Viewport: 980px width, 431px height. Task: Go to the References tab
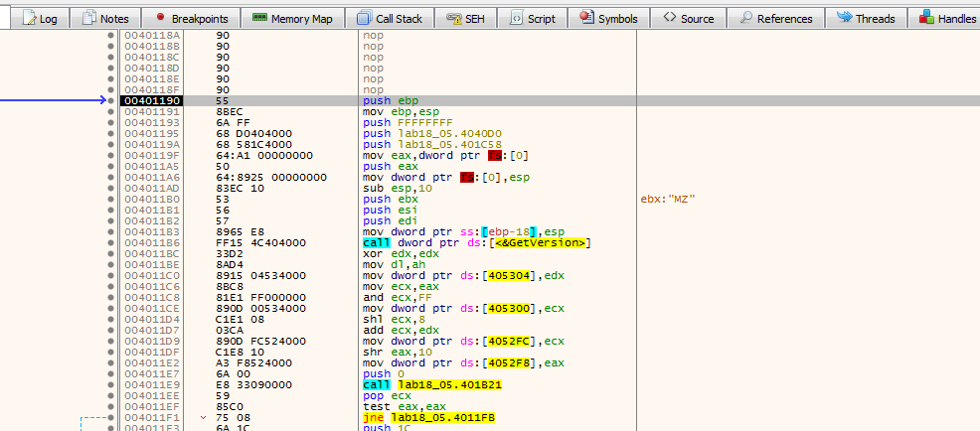(775, 19)
